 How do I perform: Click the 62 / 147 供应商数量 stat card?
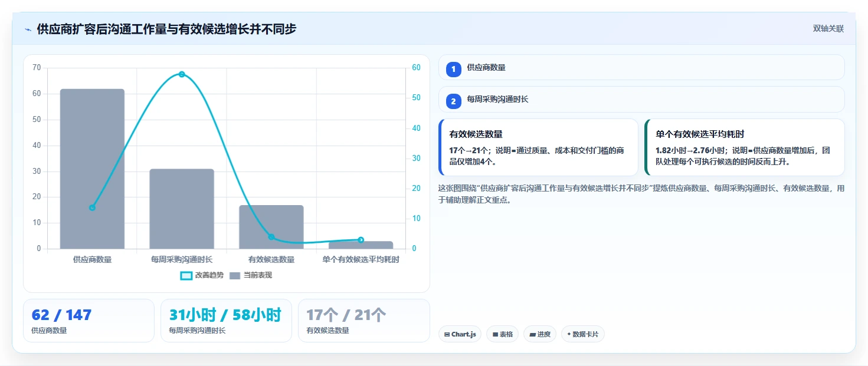pyautogui.click(x=89, y=321)
